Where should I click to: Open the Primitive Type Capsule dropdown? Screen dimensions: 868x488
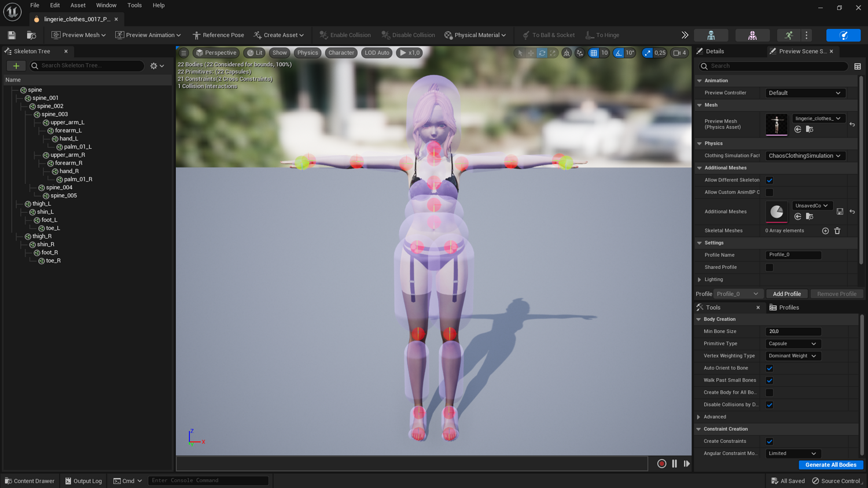click(x=792, y=344)
